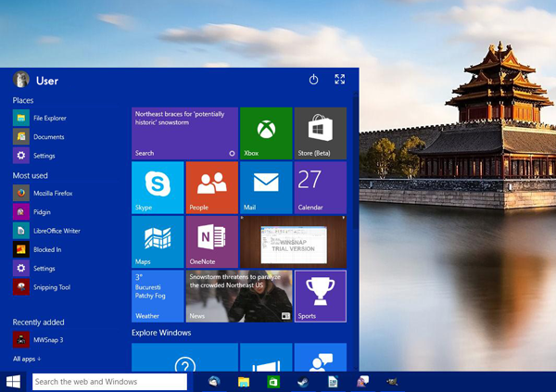Screen dimensions: 556x392
Task: Open the Store (Beta) tile
Action: 321,133
